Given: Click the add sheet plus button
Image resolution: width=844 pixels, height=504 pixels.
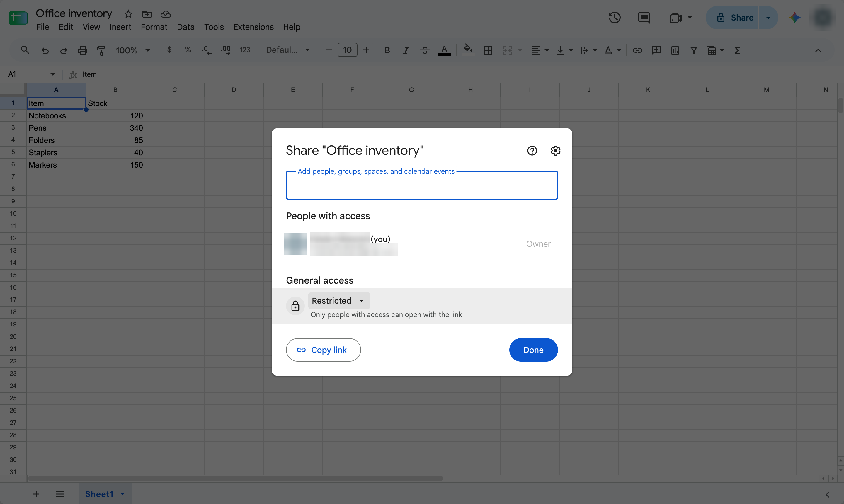Looking at the screenshot, I should (x=36, y=494).
